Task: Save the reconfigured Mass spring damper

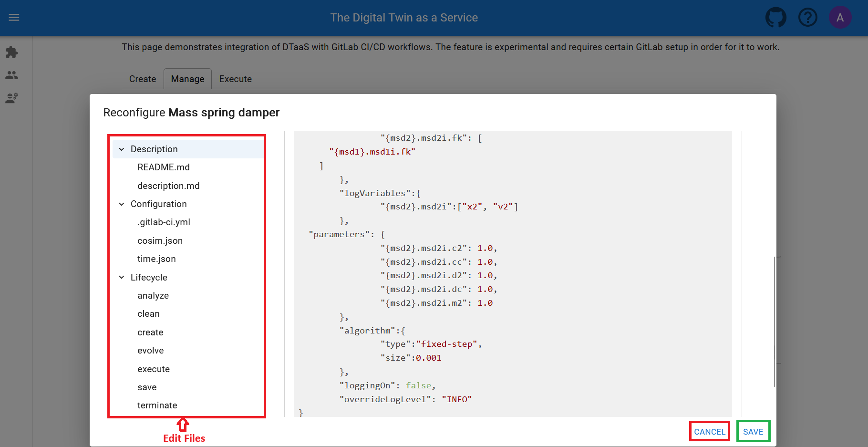Action: click(x=753, y=431)
